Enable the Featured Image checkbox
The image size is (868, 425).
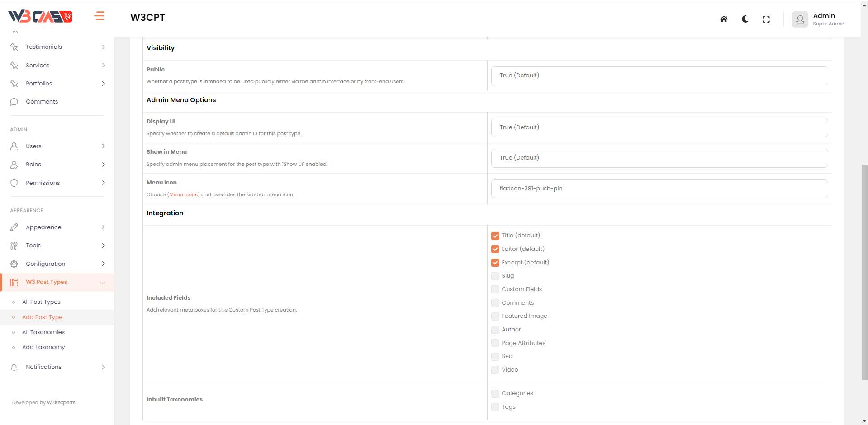coord(495,316)
